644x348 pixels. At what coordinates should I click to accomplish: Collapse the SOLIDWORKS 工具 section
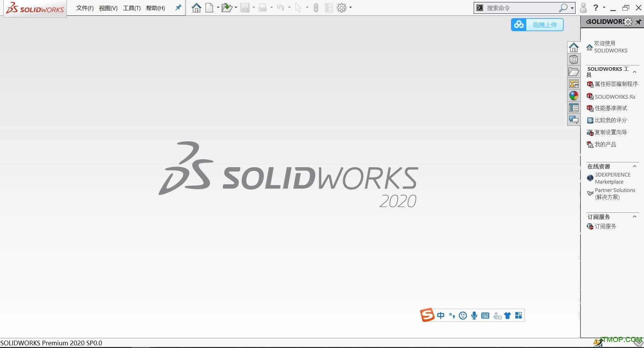pyautogui.click(x=635, y=72)
